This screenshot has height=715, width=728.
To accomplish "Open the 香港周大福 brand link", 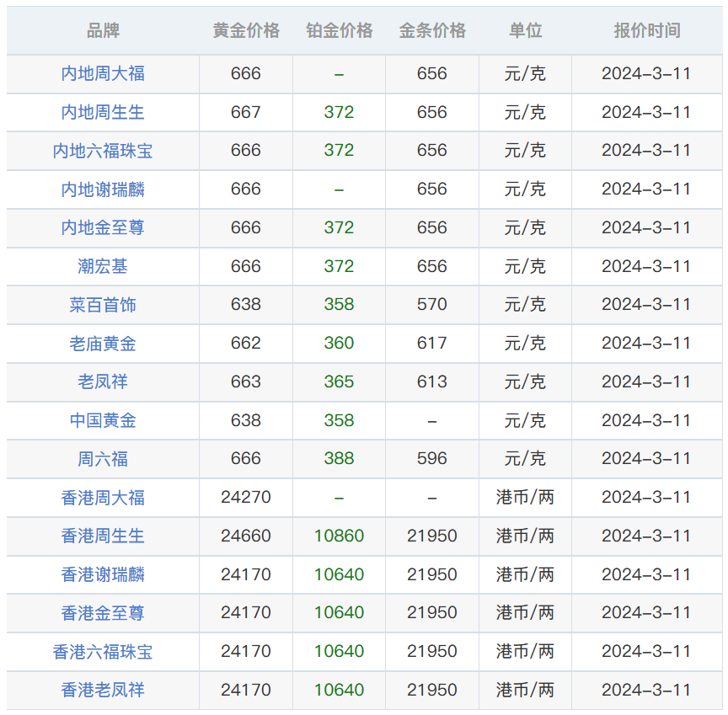I will 103,498.
